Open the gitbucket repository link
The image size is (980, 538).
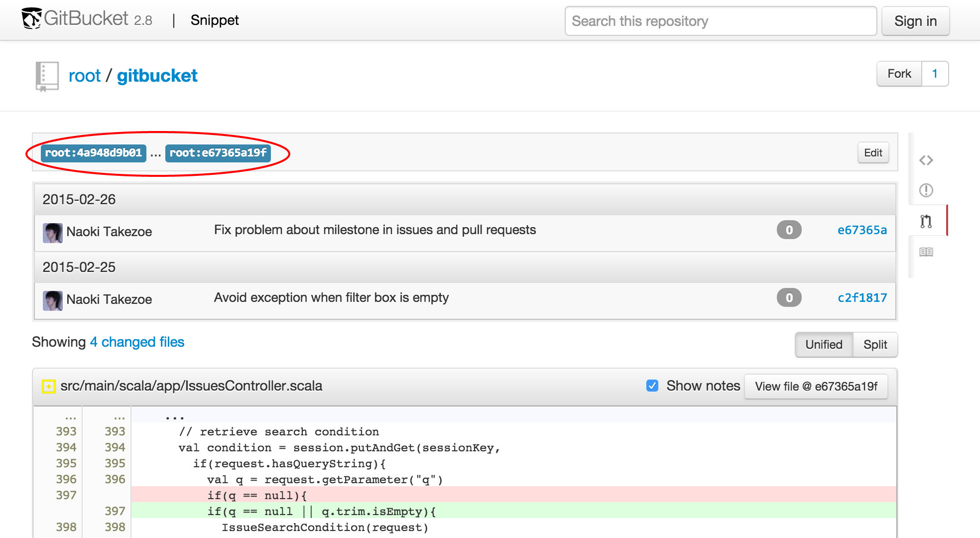click(157, 76)
